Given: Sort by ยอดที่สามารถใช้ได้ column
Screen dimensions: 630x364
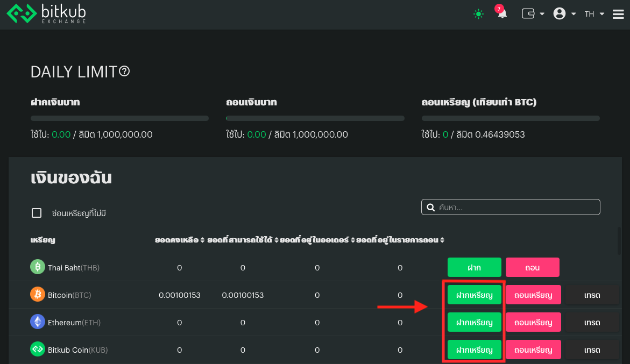Looking at the screenshot, I should (243, 240).
